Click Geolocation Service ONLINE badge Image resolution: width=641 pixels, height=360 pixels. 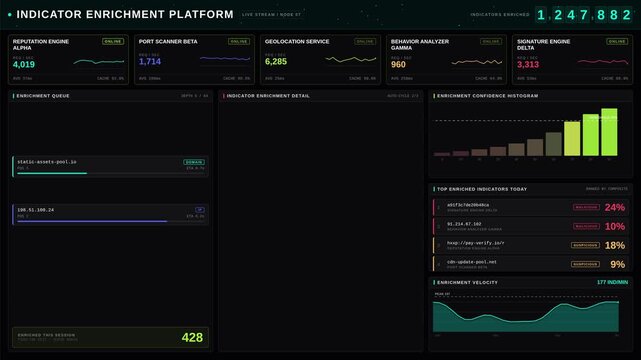pyautogui.click(x=365, y=41)
